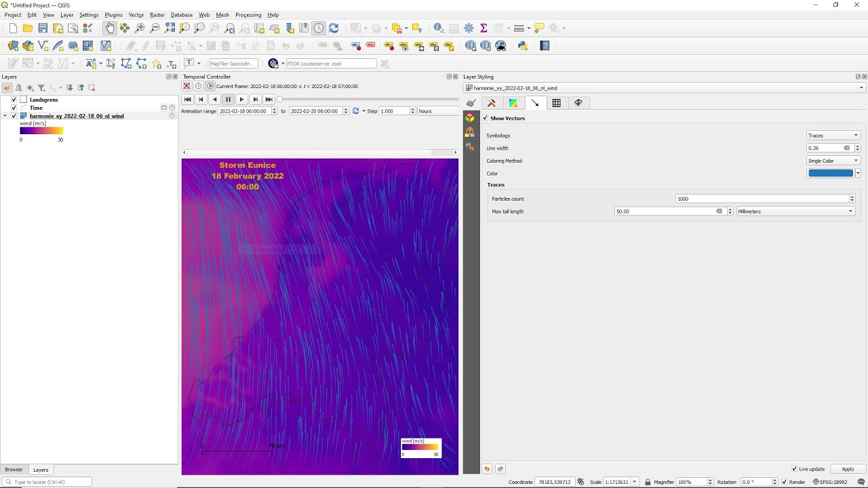Open the Raster menu

tap(157, 15)
